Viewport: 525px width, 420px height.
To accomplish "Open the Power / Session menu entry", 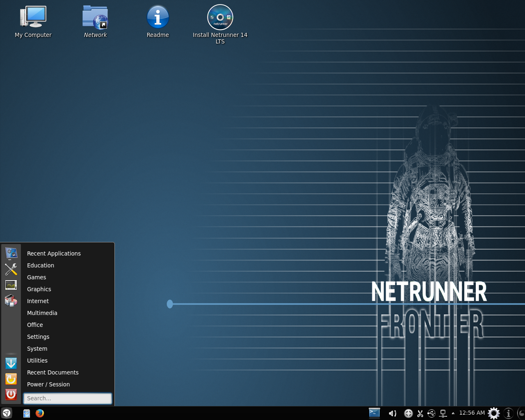I will [68, 384].
